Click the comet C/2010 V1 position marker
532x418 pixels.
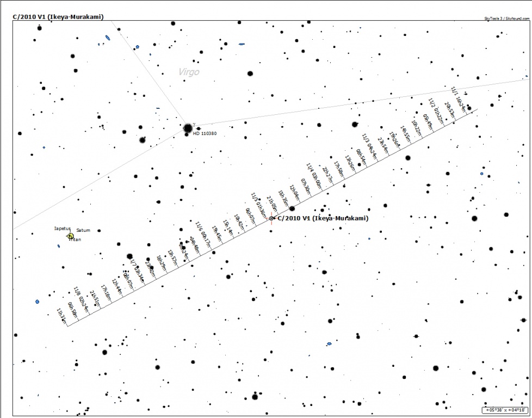(x=271, y=218)
